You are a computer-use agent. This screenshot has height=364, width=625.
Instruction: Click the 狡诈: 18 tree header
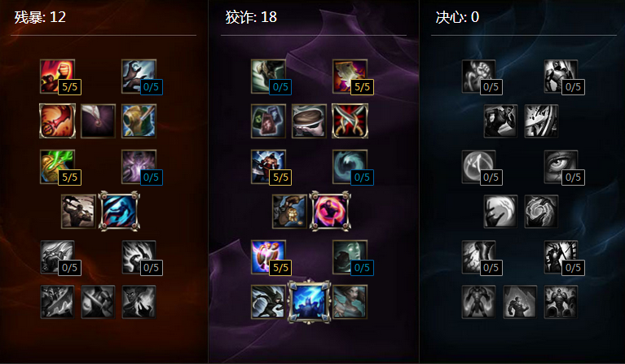coord(251,17)
